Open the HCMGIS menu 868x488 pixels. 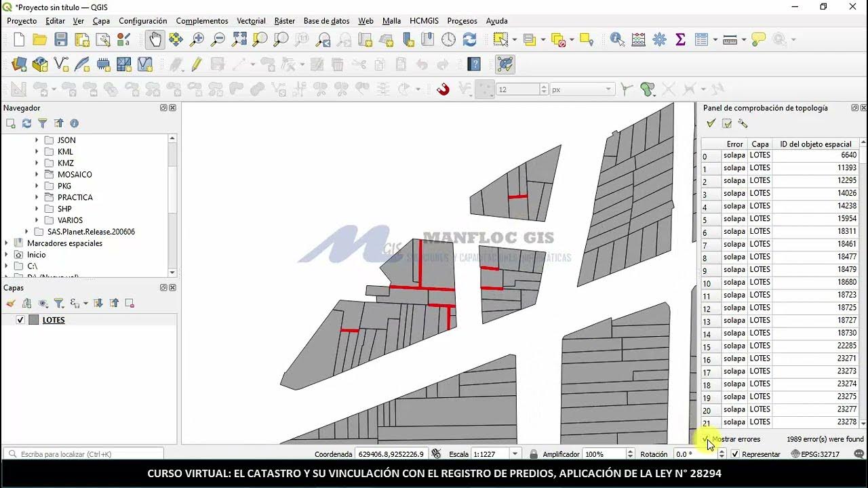tap(424, 21)
